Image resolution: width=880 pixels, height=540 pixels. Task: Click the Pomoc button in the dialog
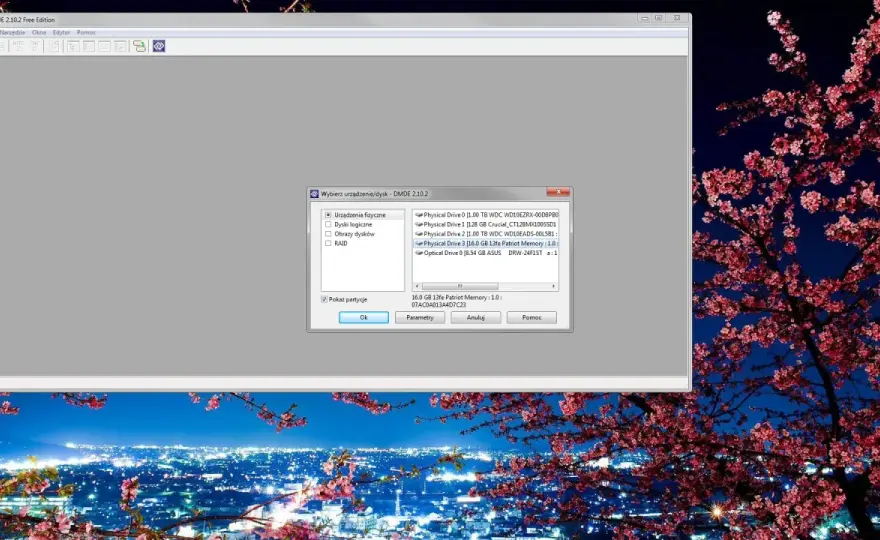(x=531, y=318)
